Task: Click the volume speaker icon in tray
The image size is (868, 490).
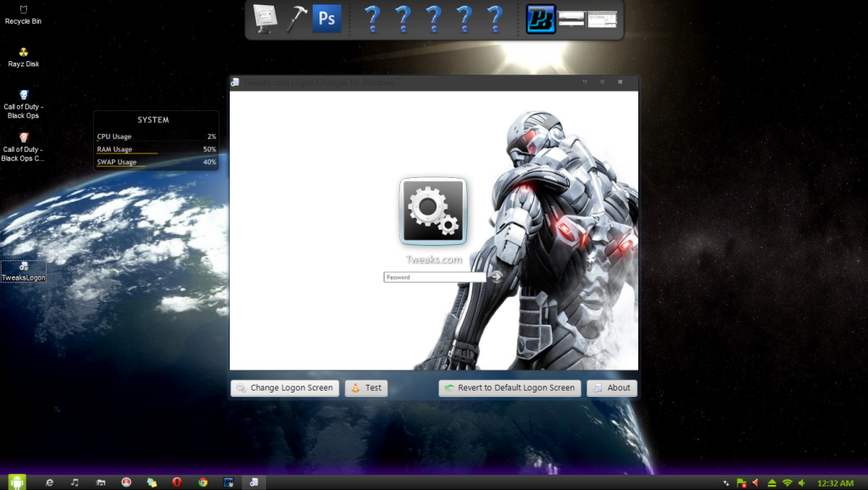Action: coord(802,482)
